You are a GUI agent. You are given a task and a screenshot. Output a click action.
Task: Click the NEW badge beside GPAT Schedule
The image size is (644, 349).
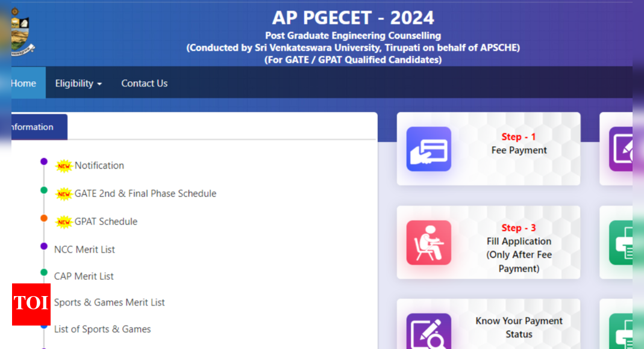pyautogui.click(x=64, y=222)
